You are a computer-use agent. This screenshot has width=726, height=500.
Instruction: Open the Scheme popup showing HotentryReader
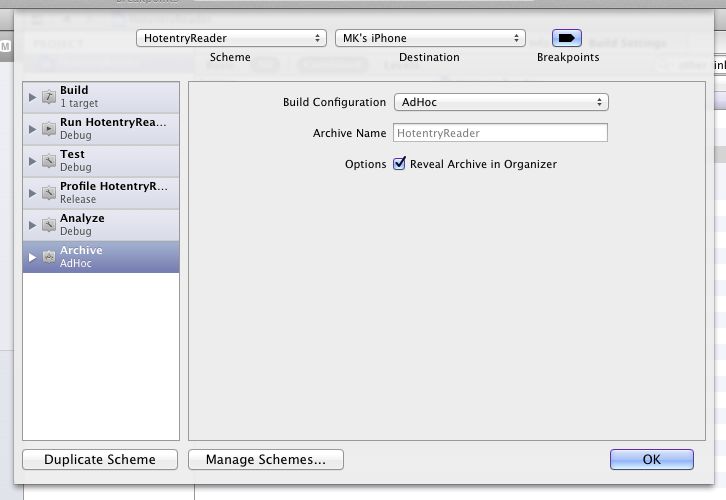(x=231, y=38)
